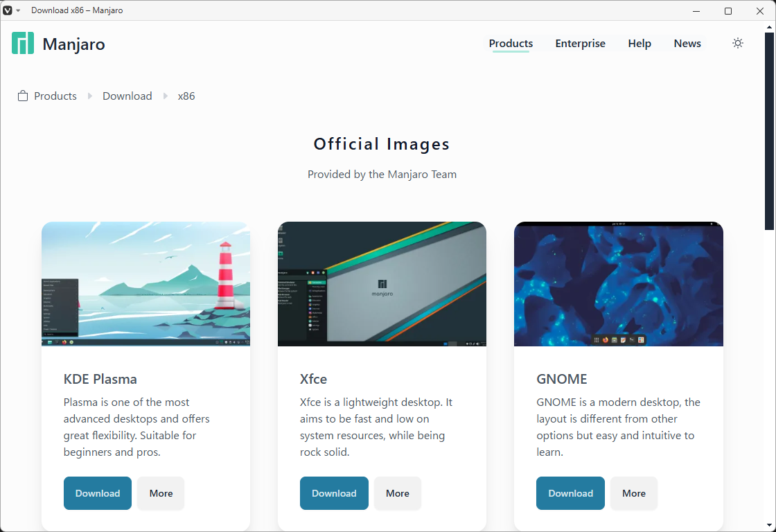Open the KDE Plasma lighthouse screenshot thumbnail
Viewport: 776px width, 532px height.
click(145, 284)
